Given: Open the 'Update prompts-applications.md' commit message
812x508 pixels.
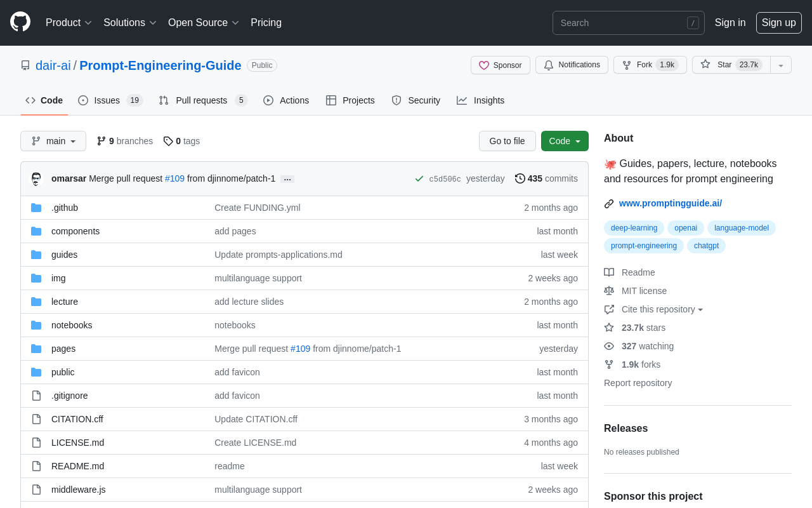Looking at the screenshot, I should click(x=278, y=255).
